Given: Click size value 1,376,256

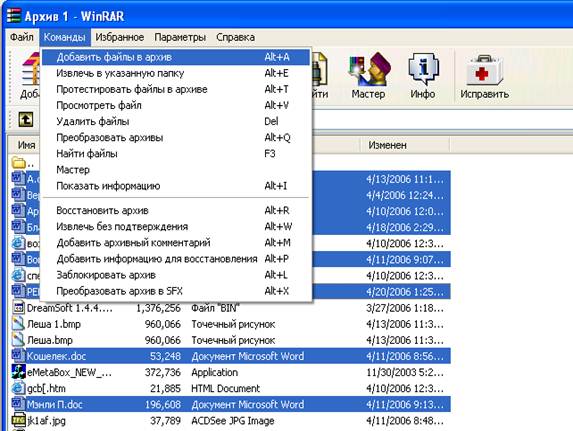Looking at the screenshot, I should [x=158, y=308].
